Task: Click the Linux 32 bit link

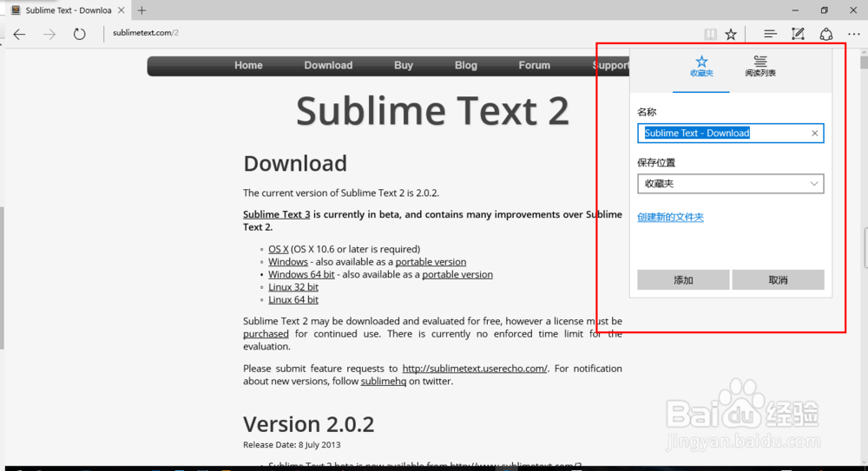Action: tap(293, 287)
